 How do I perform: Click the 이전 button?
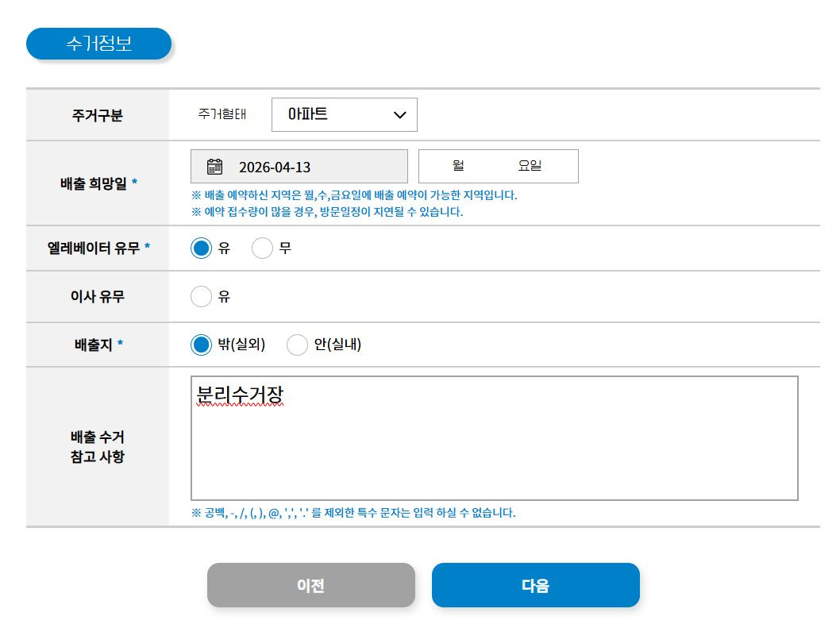click(311, 585)
